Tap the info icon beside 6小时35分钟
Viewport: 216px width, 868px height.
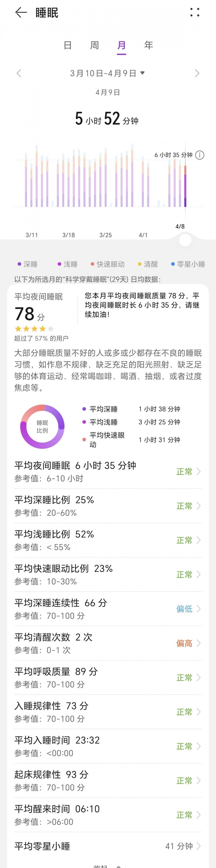200,155
